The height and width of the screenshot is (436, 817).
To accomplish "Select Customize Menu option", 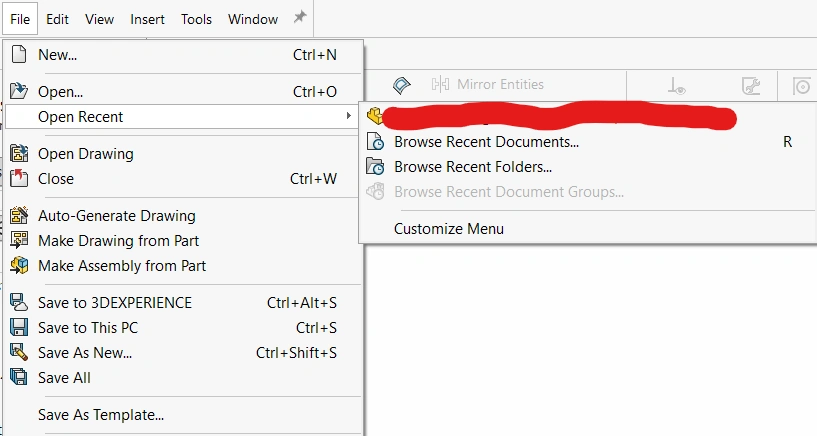I will pos(449,229).
